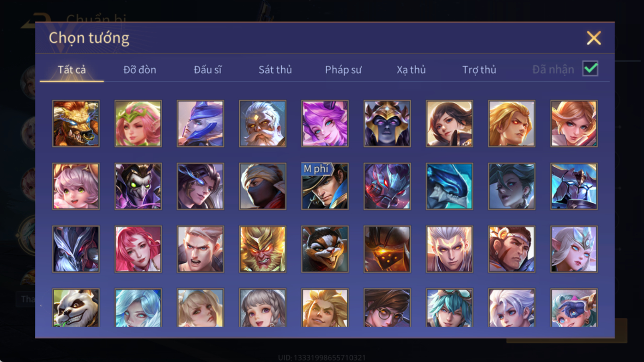The width and height of the screenshot is (644, 362).
Task: Select the raccoon hero portrait
Action: (325, 249)
